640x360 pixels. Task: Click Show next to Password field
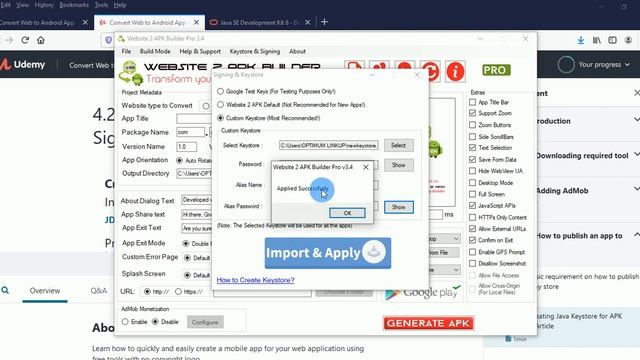398,165
